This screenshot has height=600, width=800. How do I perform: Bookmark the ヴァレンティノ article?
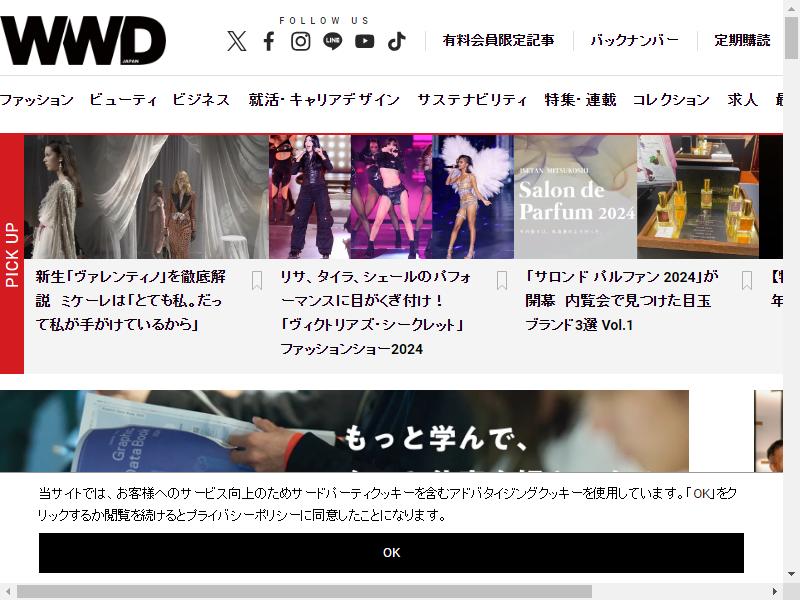[257, 280]
